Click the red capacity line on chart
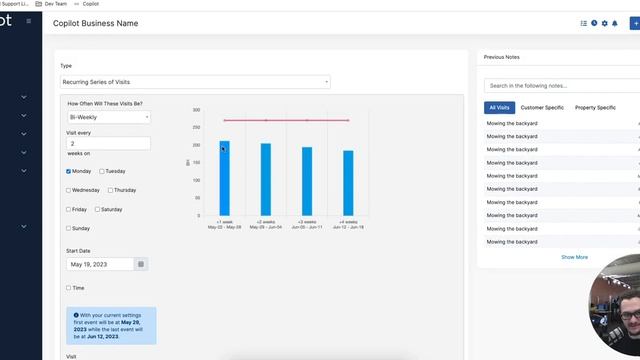640x360 pixels. tap(287, 120)
